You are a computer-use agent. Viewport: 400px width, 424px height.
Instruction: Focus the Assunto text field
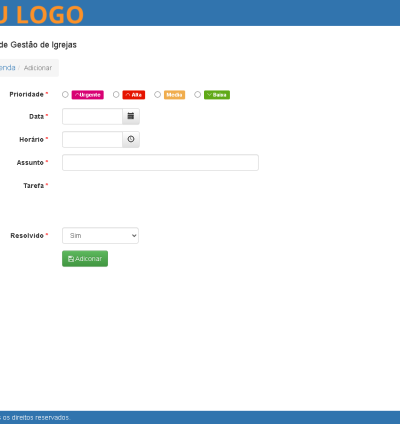click(160, 163)
